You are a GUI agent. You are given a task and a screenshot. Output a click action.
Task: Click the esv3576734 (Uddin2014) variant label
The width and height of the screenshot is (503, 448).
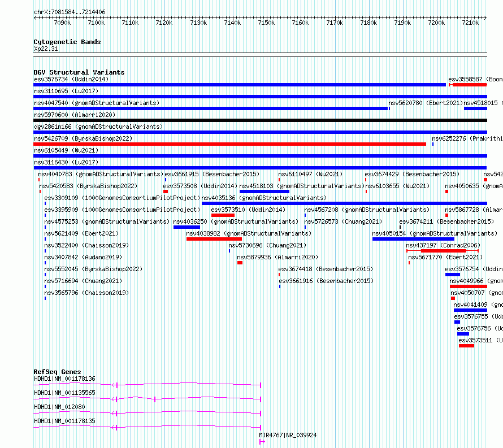(x=71, y=79)
